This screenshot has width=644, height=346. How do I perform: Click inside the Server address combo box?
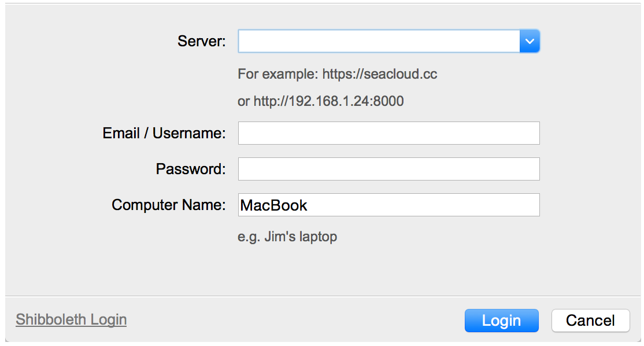(379, 41)
